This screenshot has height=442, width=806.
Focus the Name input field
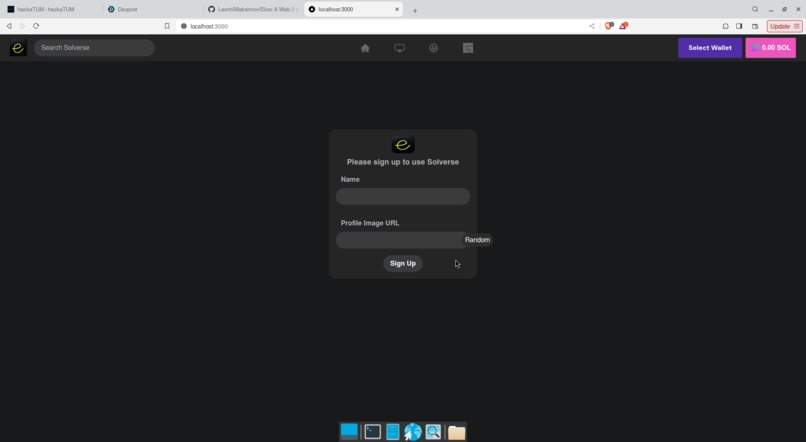coord(402,196)
